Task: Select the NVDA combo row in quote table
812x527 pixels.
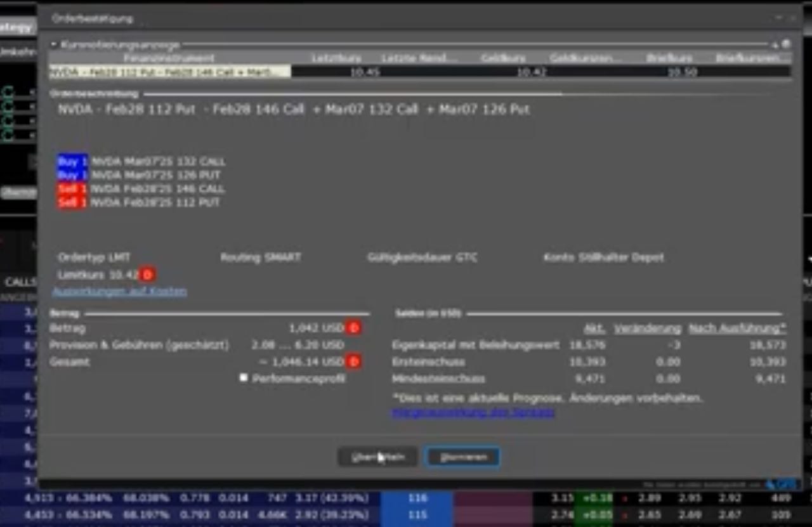Action: click(169, 72)
